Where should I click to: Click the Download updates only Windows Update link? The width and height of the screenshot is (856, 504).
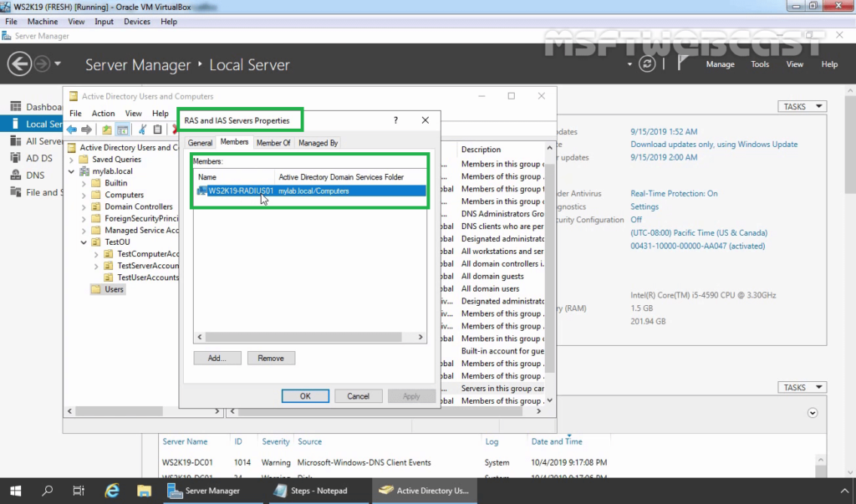pos(714,144)
